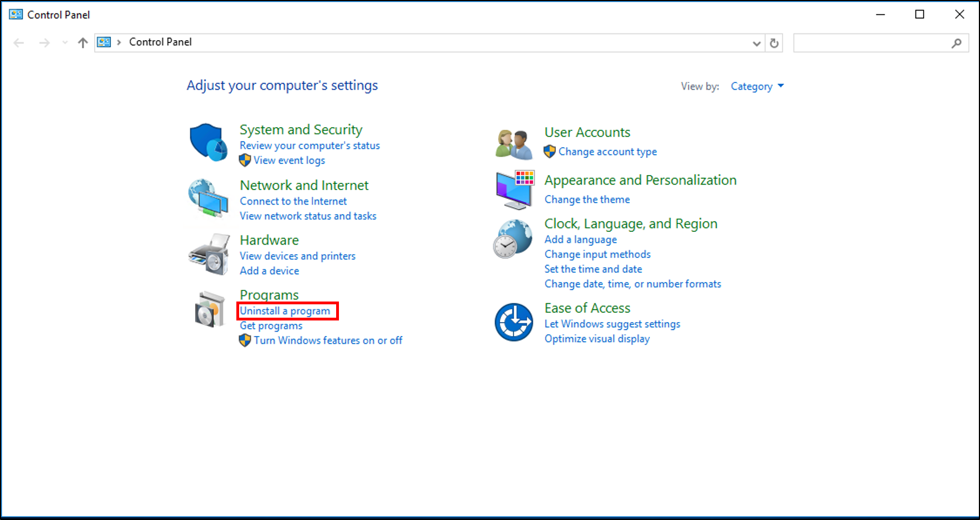980x520 pixels.
Task: Expand the back navigation recent pages chevron
Action: tap(65, 42)
